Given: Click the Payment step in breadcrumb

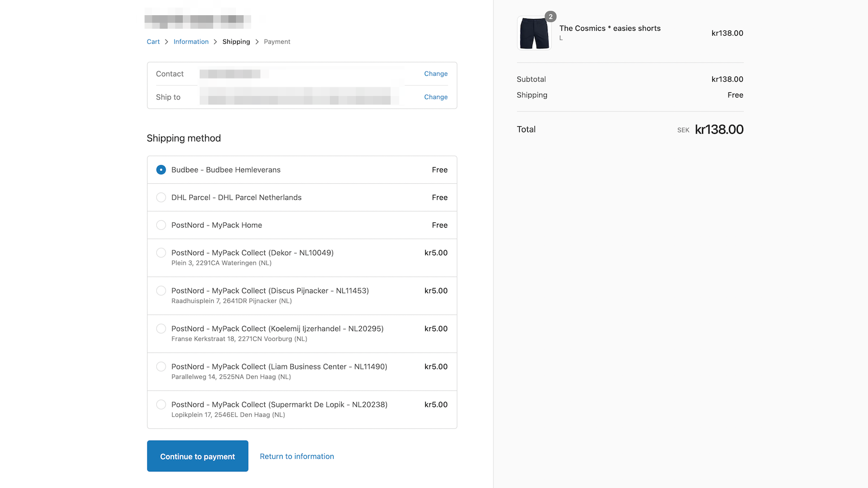Looking at the screenshot, I should pos(277,41).
